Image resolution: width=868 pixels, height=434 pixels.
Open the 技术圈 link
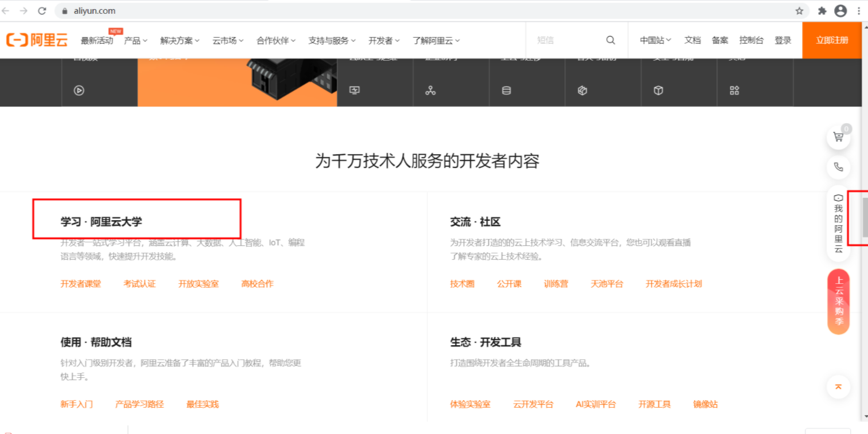coord(462,284)
